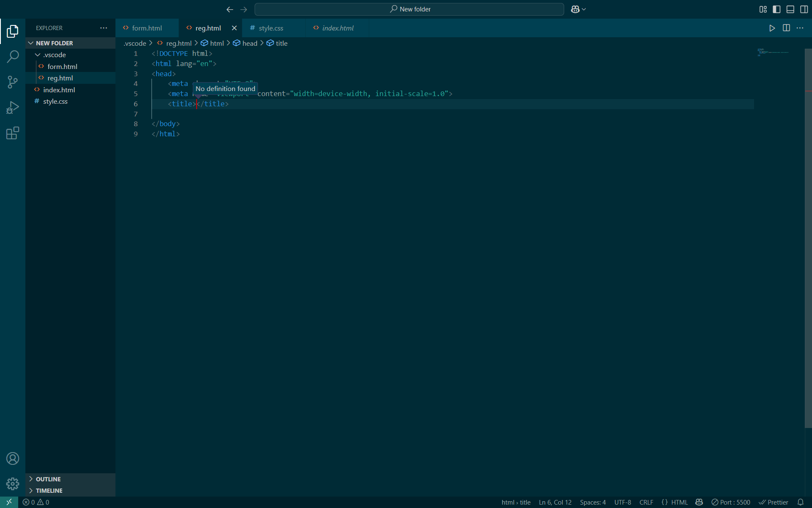
Task: Open Source Control view
Action: point(13,82)
